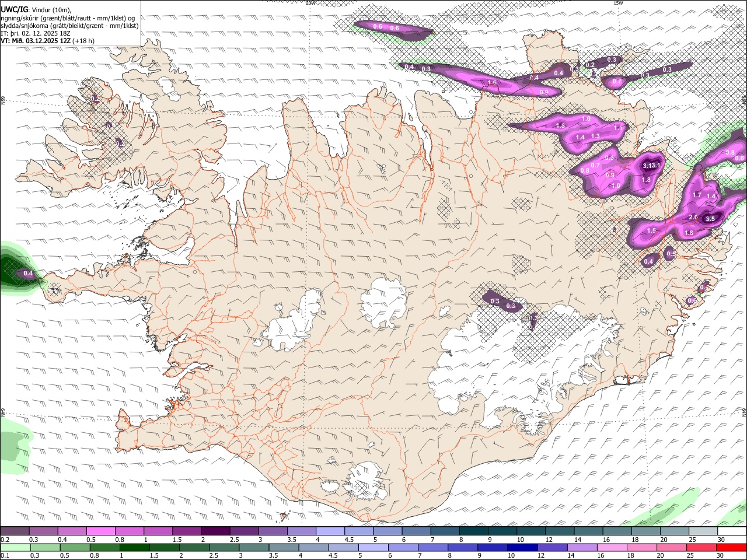
Task: Click the 'slydda/snjókoma' legend description line
Action: [x=69, y=26]
